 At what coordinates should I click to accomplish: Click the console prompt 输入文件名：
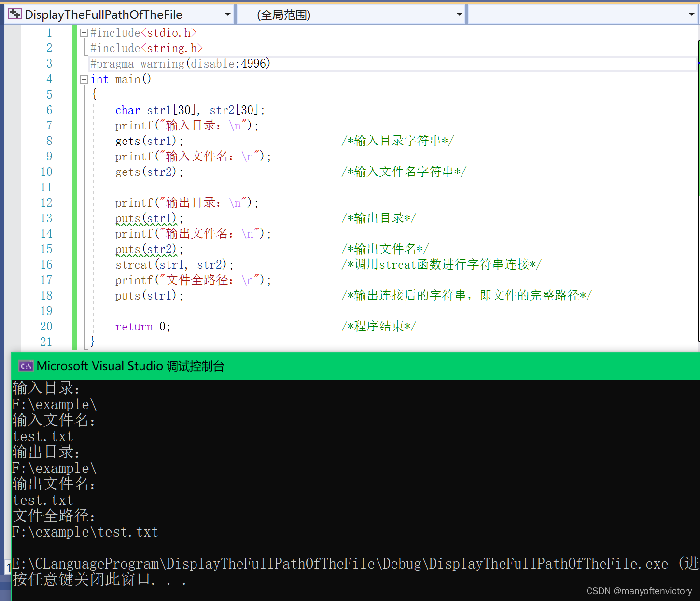click(54, 420)
